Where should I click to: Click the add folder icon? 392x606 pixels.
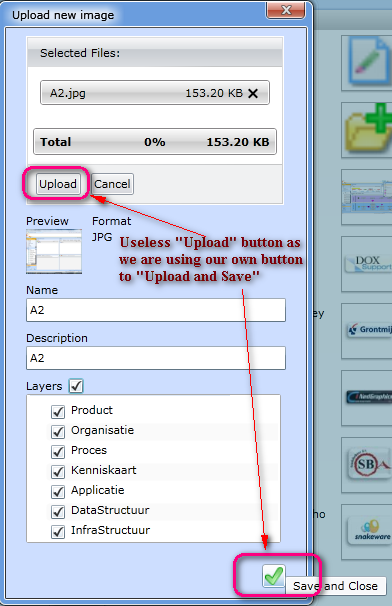pyautogui.click(x=367, y=129)
